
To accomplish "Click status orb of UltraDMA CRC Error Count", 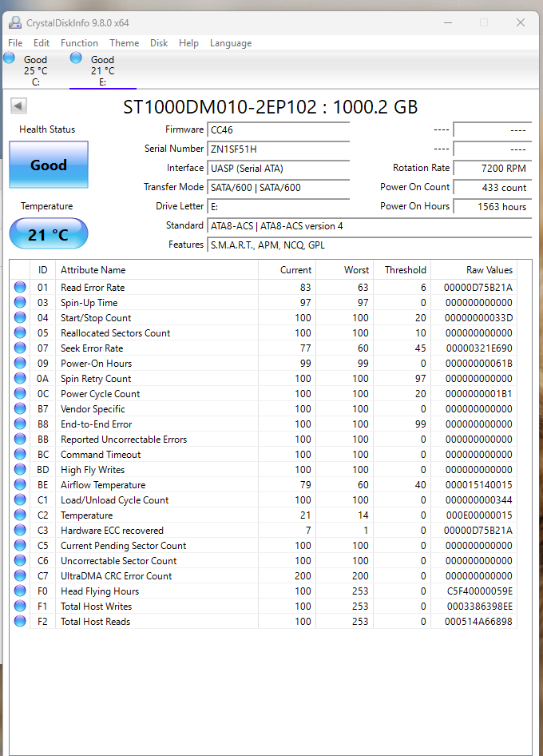I will pos(20,575).
